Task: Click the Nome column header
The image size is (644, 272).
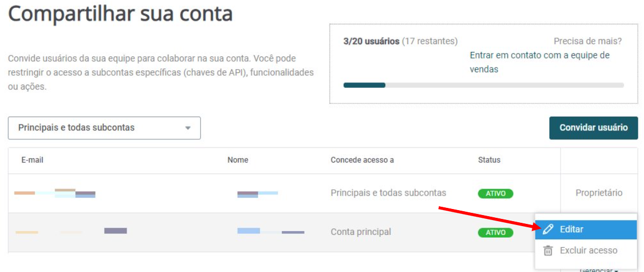Action: 238,160
